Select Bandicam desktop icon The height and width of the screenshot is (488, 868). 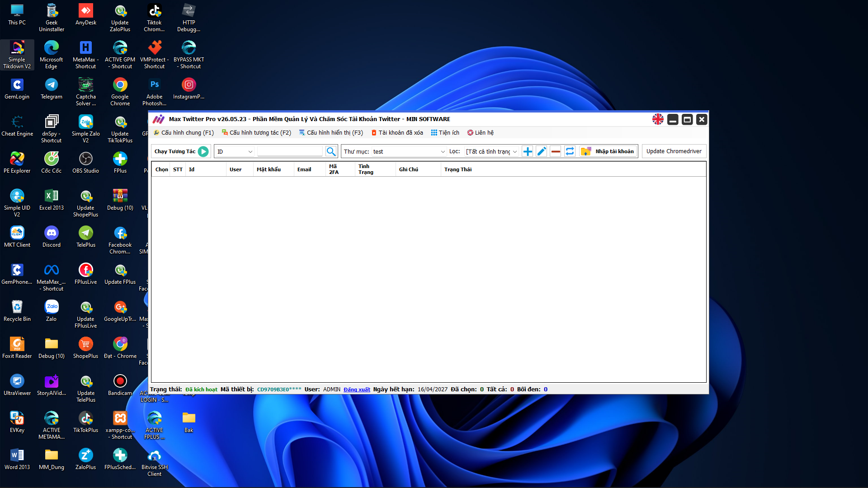pos(120,385)
